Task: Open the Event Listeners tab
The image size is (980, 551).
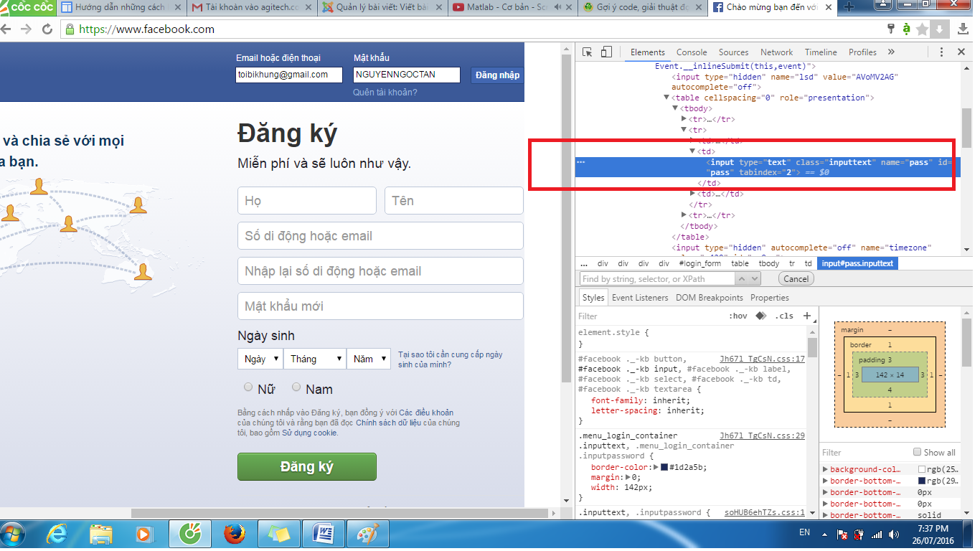Action: pos(640,298)
